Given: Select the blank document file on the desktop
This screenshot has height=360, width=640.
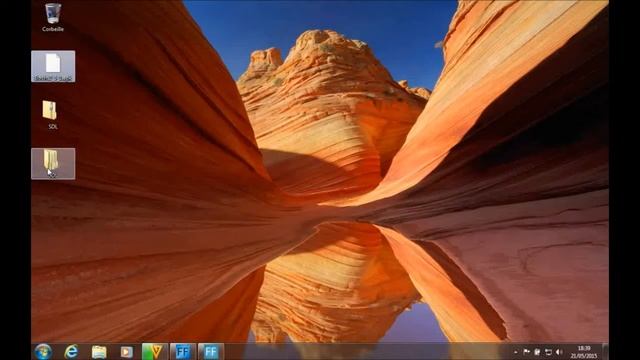Looking at the screenshot, I should point(53,66).
